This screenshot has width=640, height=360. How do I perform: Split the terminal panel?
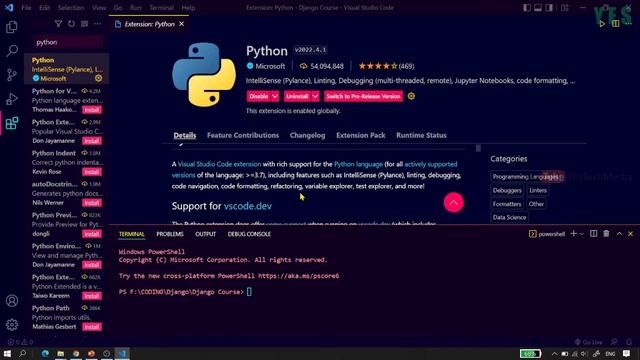tap(593, 234)
